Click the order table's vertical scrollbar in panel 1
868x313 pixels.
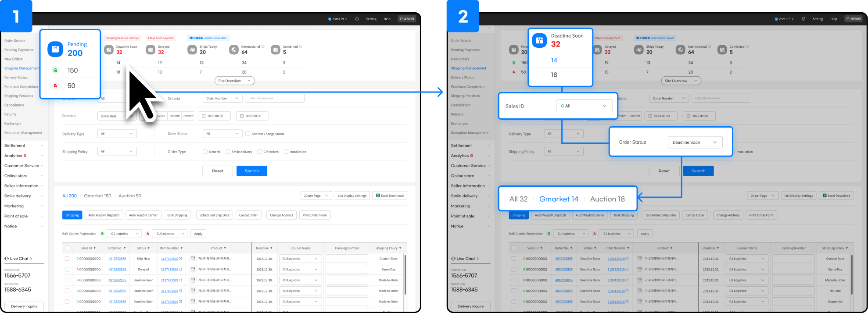point(405,274)
